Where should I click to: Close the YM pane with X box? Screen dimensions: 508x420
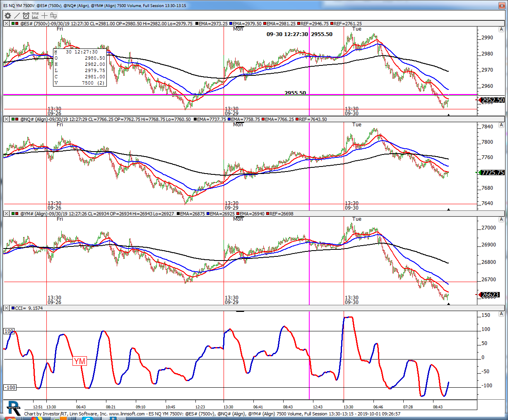coord(6,214)
